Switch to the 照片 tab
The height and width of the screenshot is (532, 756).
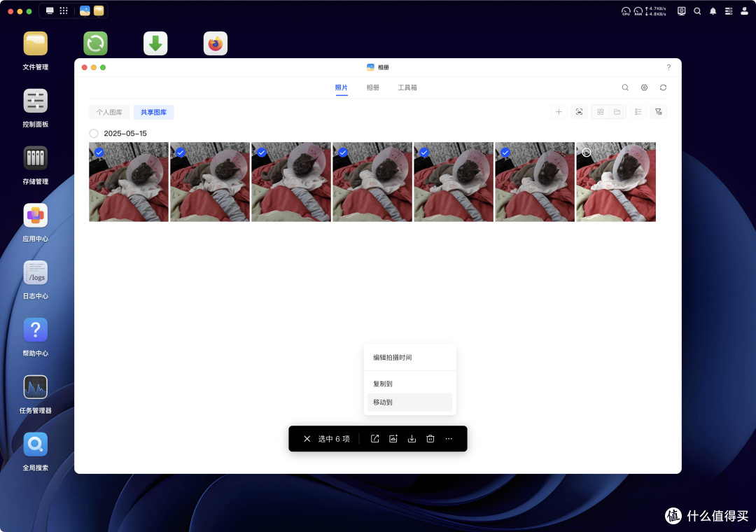click(x=342, y=87)
